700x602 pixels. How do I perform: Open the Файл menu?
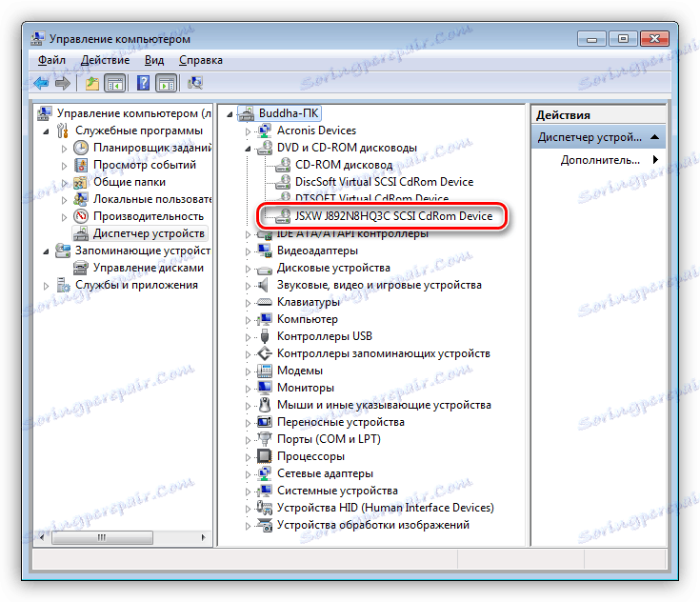coord(51,60)
